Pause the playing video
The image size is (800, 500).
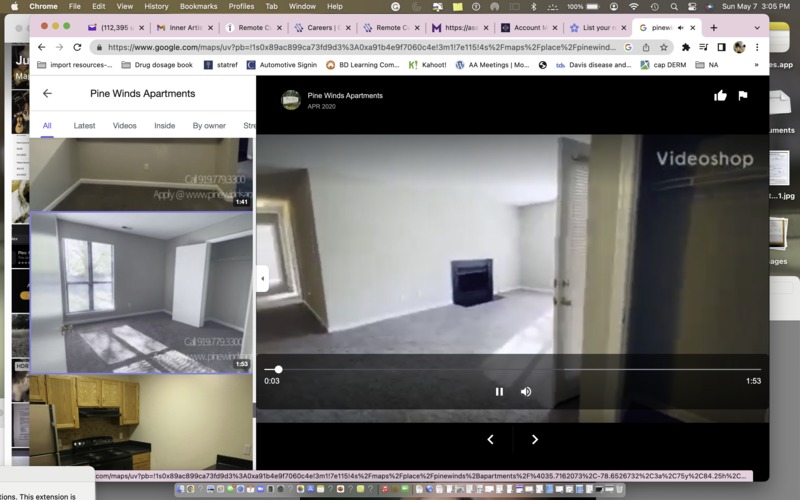point(499,392)
